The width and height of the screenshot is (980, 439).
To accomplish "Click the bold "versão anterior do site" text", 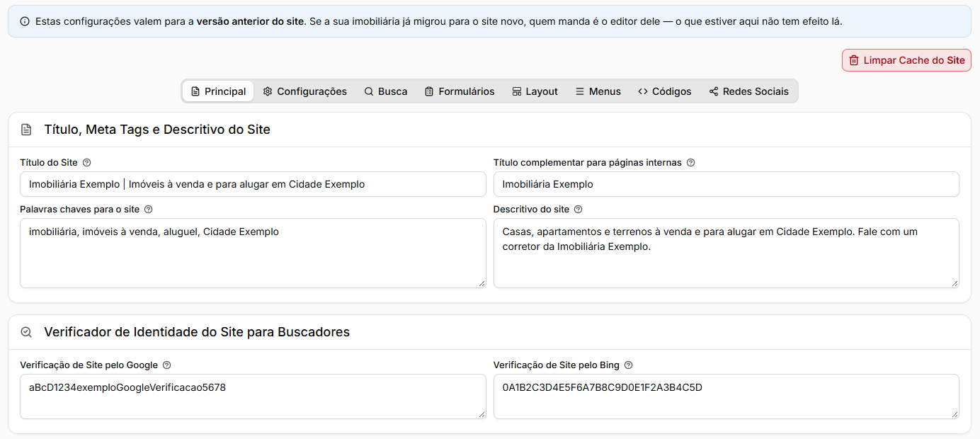I will point(251,22).
